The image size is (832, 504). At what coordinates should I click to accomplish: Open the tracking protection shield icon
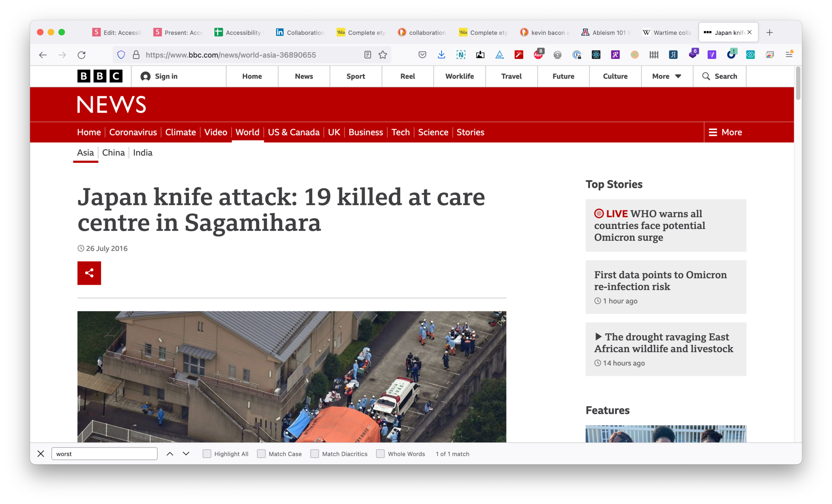(121, 55)
